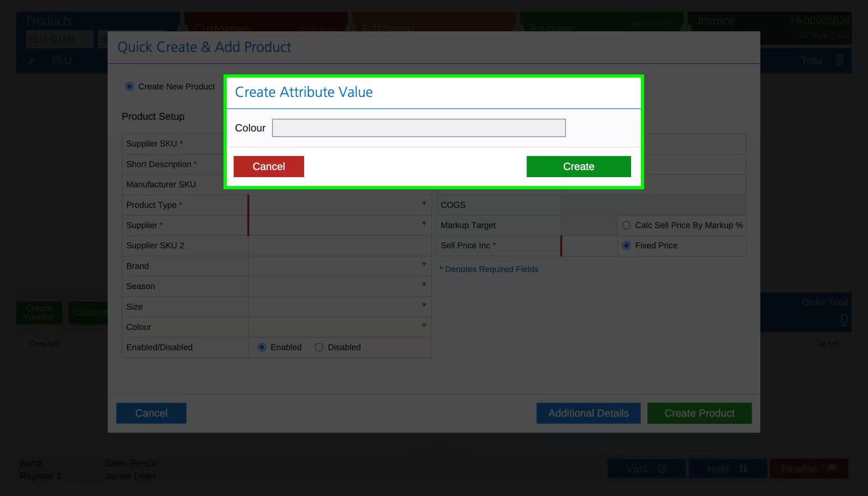
Task: Click the pencil icon next to PLU
Action: pos(31,61)
